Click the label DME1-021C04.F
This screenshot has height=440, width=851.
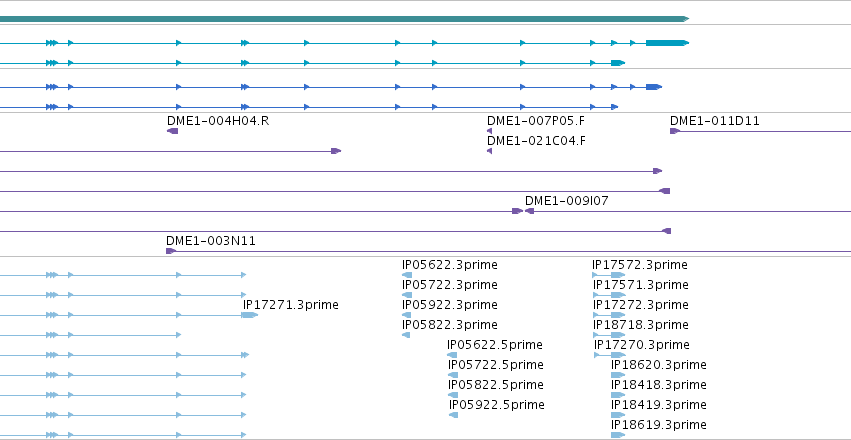[x=536, y=141]
